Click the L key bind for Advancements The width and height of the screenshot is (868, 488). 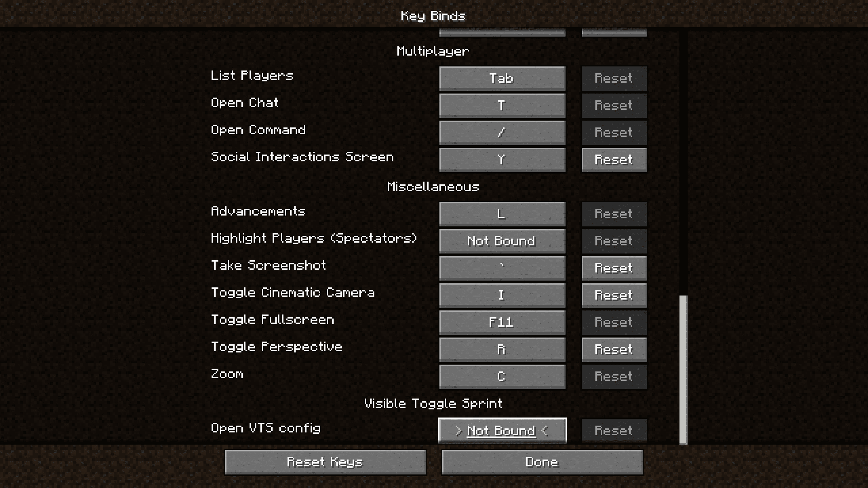(x=502, y=214)
